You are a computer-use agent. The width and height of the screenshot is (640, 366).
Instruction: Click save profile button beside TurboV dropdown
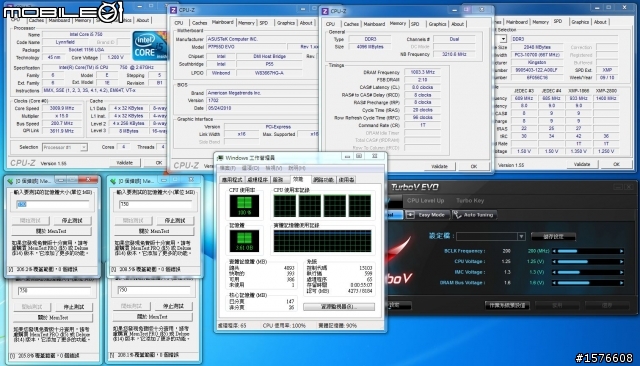(553, 236)
